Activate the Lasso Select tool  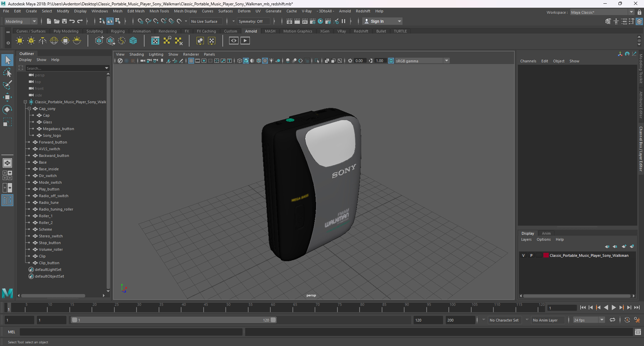click(x=7, y=72)
